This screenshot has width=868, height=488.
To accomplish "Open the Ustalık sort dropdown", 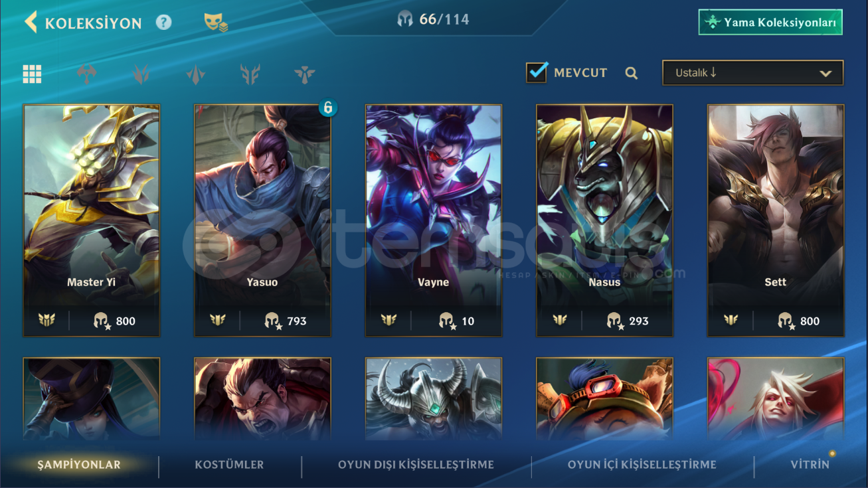I will point(753,73).
